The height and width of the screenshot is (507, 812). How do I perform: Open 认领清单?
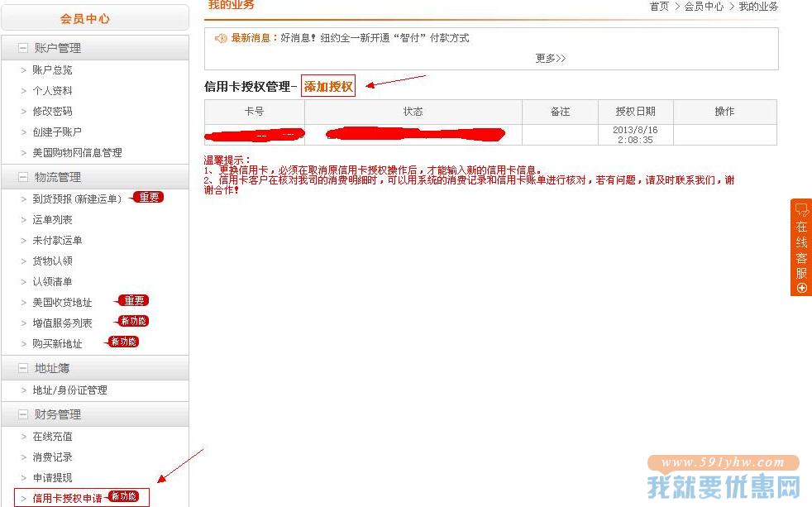(x=52, y=282)
